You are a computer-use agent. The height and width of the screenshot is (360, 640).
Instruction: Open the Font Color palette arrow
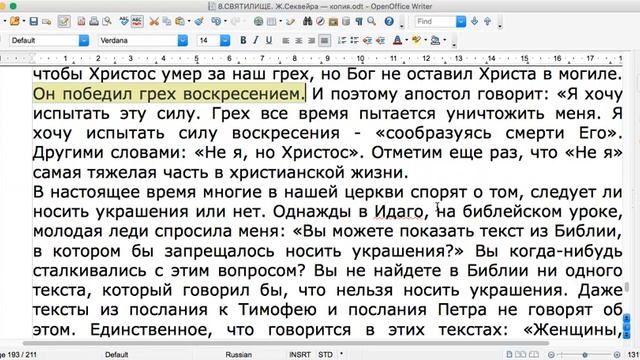pyautogui.click(x=407, y=40)
